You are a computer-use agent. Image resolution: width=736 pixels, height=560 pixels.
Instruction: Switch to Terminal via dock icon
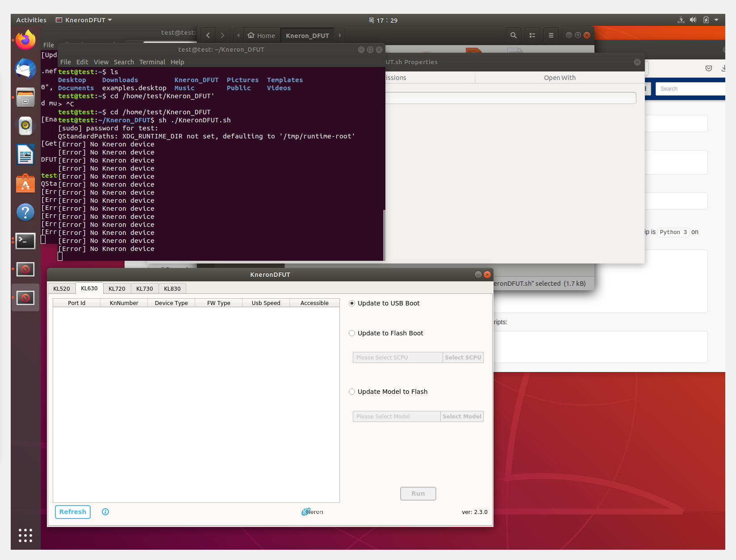25,241
